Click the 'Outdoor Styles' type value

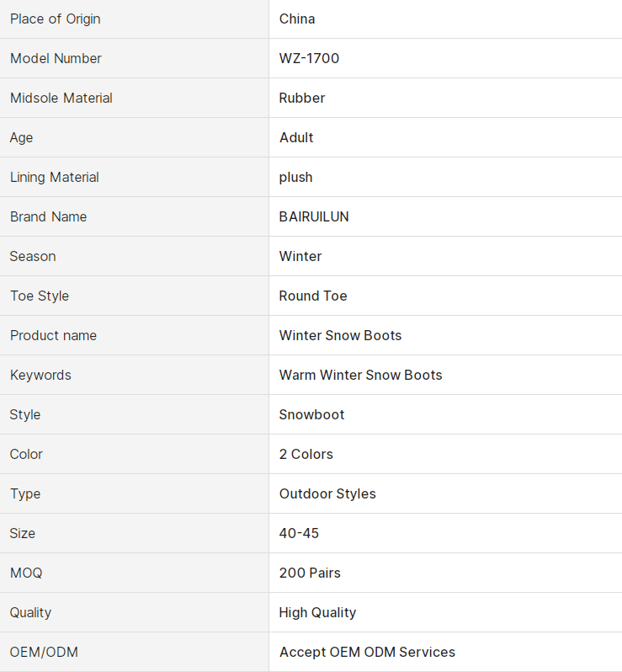tap(327, 493)
